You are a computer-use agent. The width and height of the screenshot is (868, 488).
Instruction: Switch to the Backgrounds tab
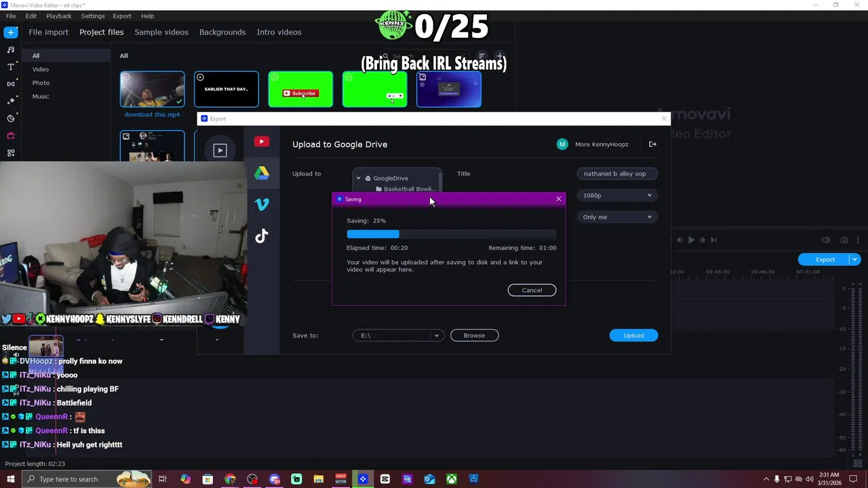click(x=222, y=32)
